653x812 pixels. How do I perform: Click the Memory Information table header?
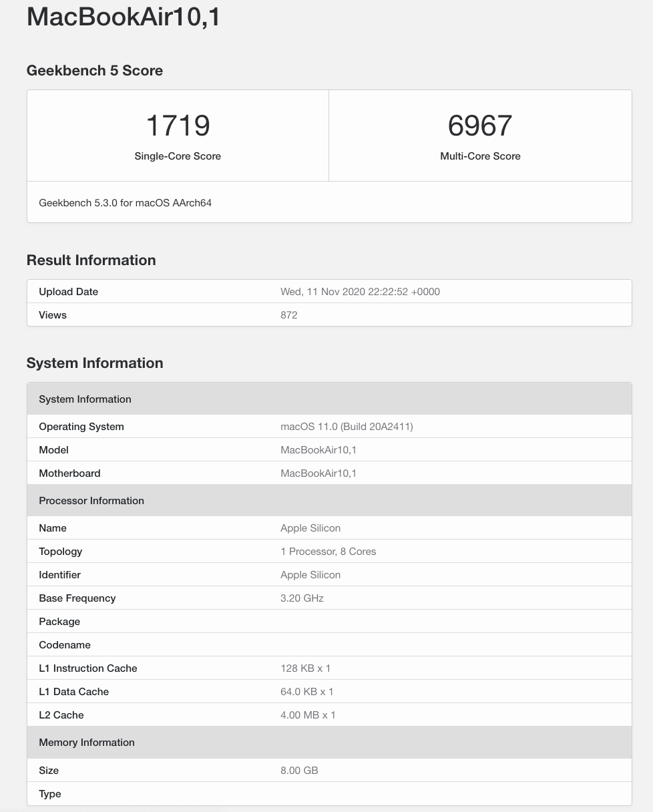[x=329, y=743]
